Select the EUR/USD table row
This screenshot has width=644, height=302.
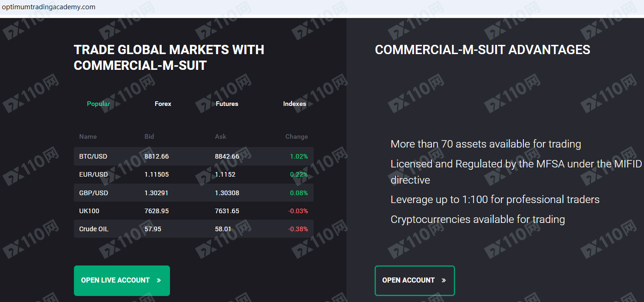194,174
